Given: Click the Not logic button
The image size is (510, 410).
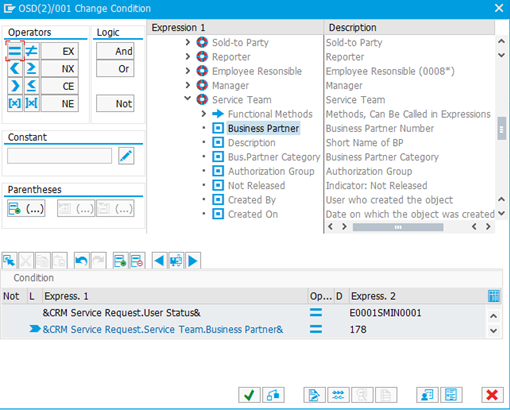Looking at the screenshot, I should [x=115, y=103].
